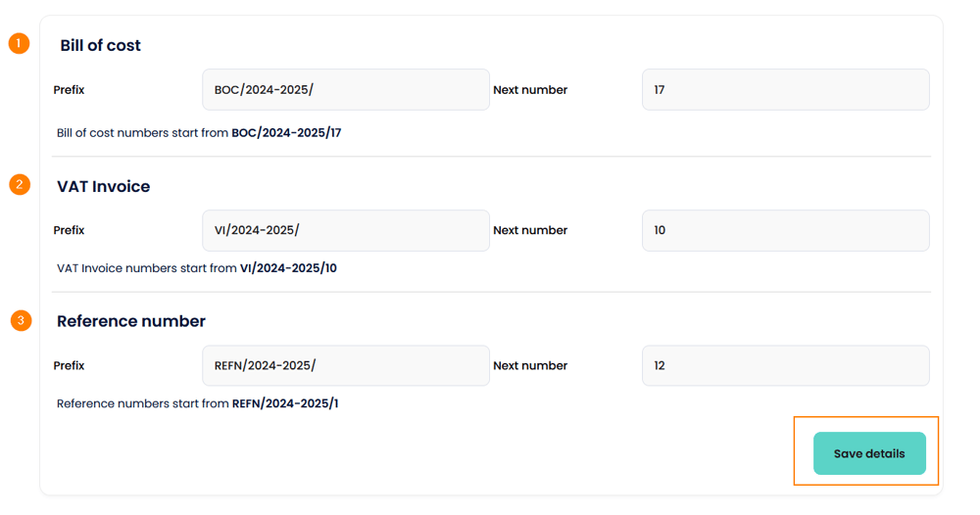Click the orange step 2 badge
980x515 pixels.
(x=20, y=184)
